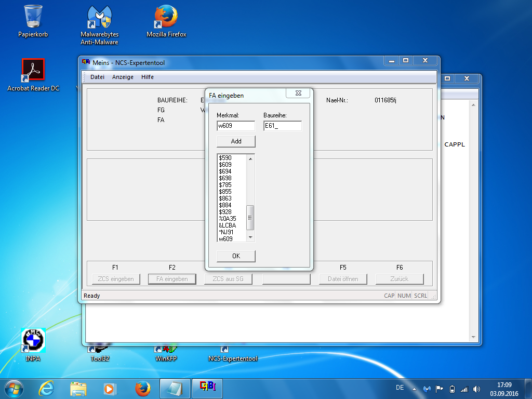532x399 pixels.
Task: Click background window scrollbar up arrow
Action: point(473,105)
